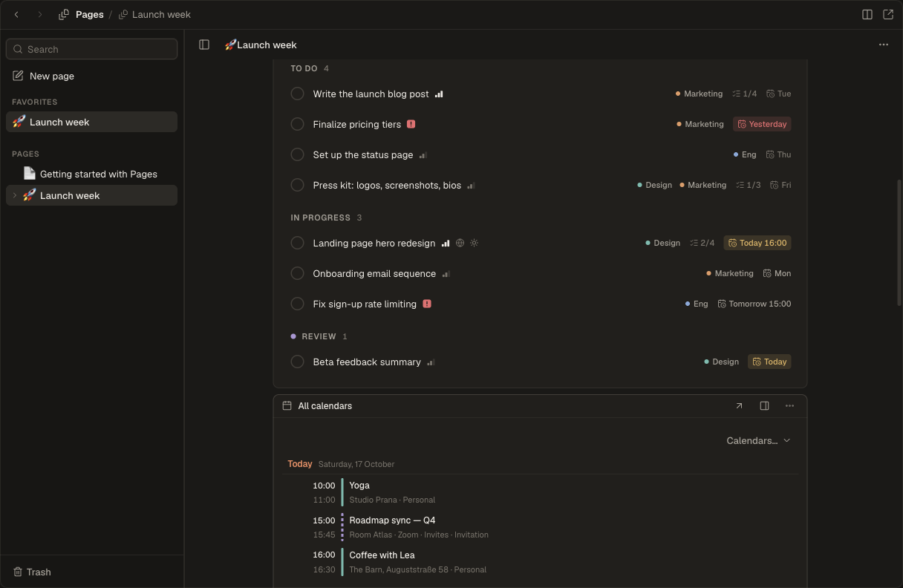The height and width of the screenshot is (588, 903).
Task: Click subtask counter 1/4 on blog post task
Action: pos(745,94)
